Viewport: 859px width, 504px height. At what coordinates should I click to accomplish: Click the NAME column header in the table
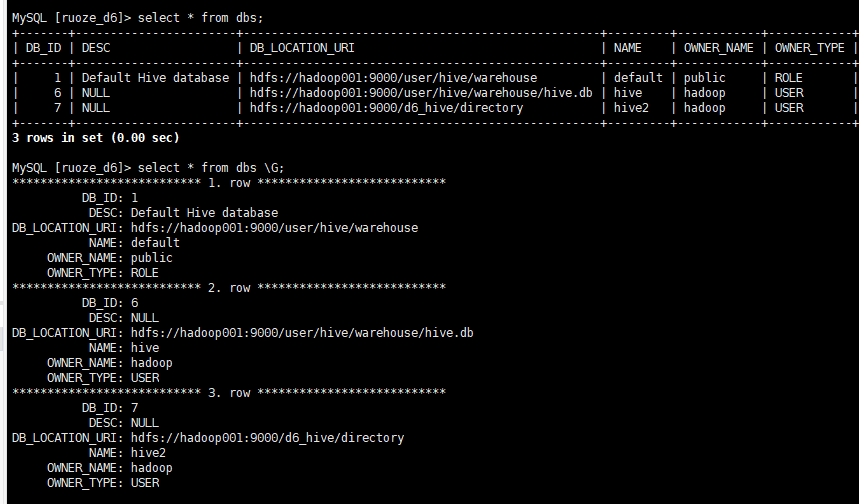click(627, 47)
